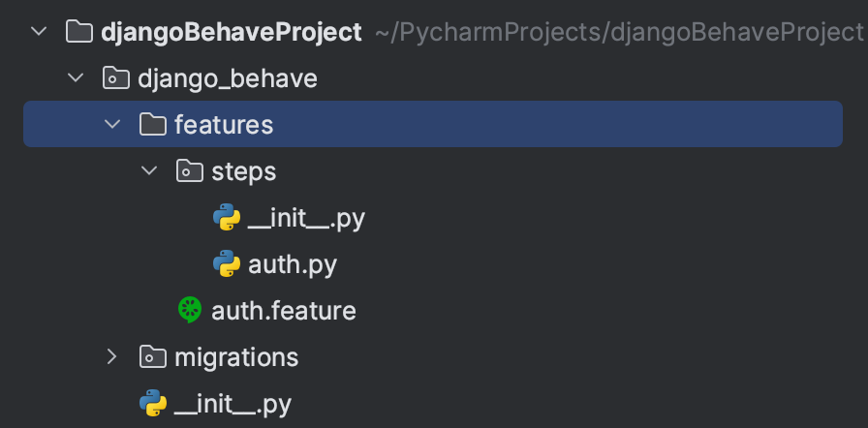
Task: Click the package folder icon beside django_behave
Action: 116,78
